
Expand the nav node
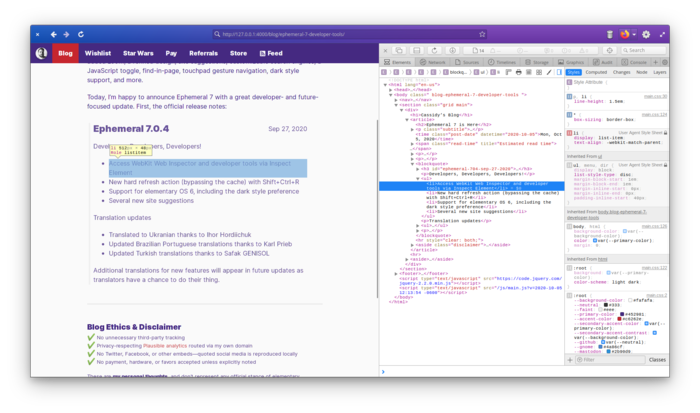[396, 100]
